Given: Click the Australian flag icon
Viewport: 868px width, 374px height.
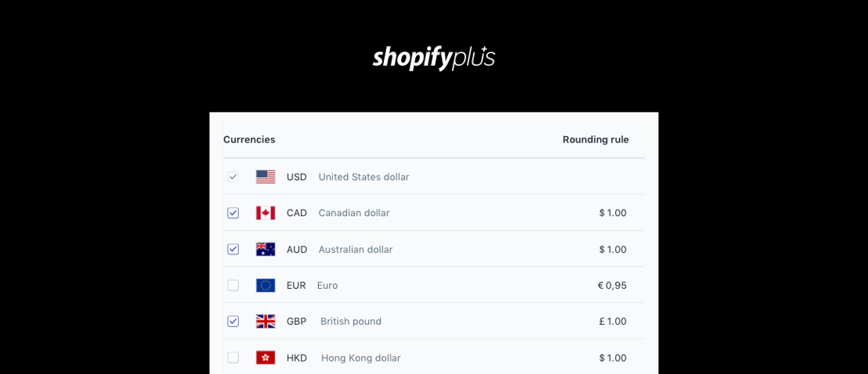Looking at the screenshot, I should (x=266, y=249).
